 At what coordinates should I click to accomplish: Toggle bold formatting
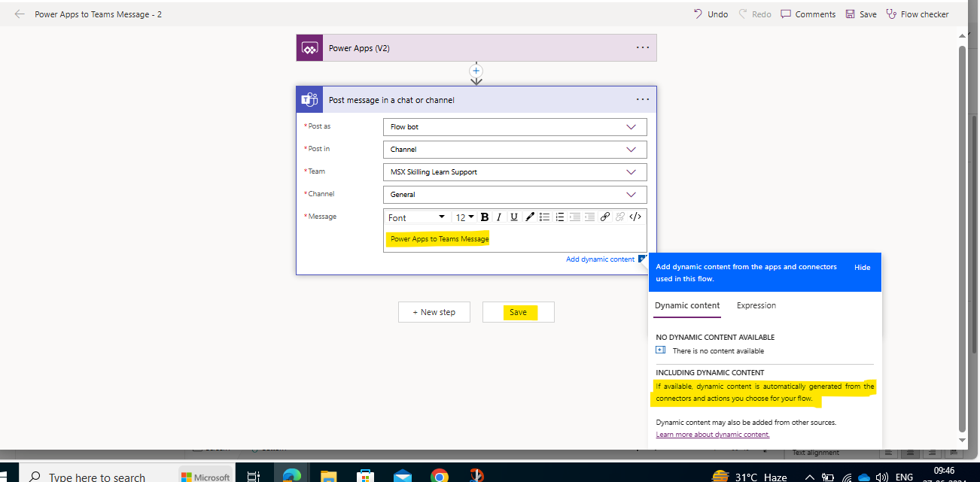point(485,217)
